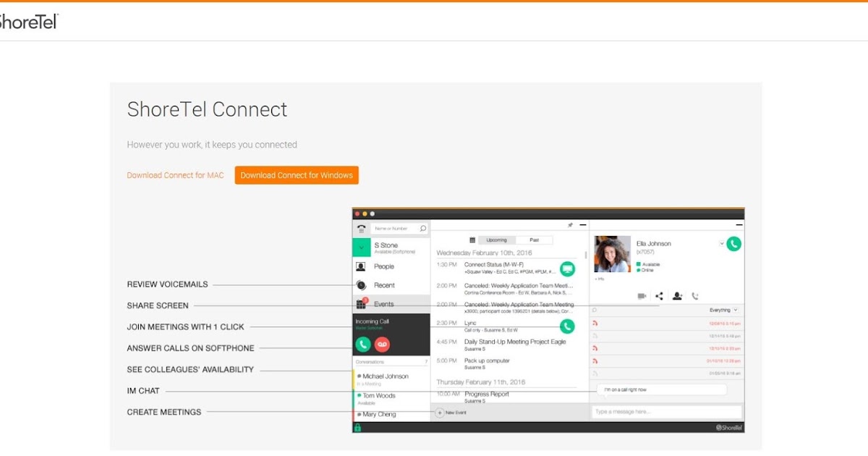Screen dimensions: 868x456
Task: Start a video call from Ella Johnson's panel
Action: [642, 295]
